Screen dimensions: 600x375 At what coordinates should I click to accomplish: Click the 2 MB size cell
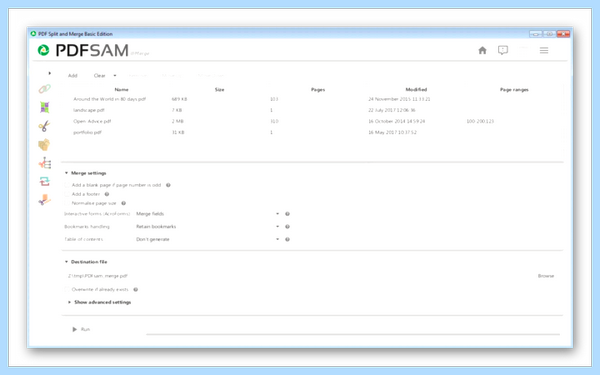tap(177, 121)
